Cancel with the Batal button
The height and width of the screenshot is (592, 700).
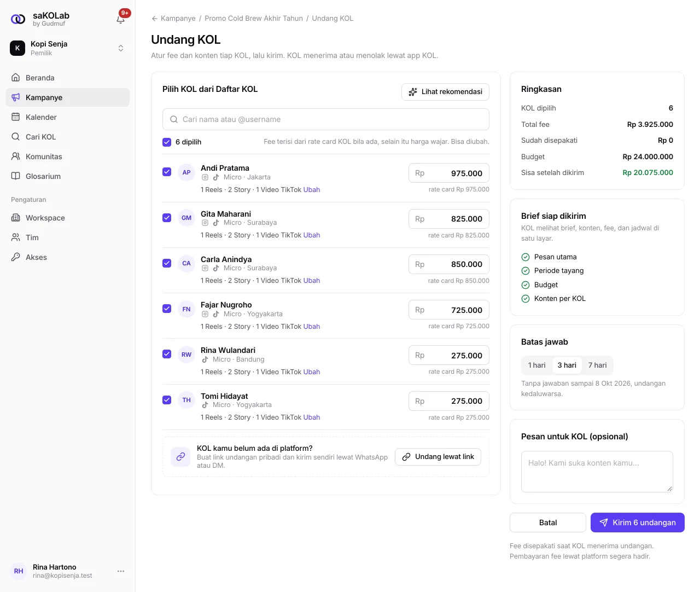click(548, 523)
